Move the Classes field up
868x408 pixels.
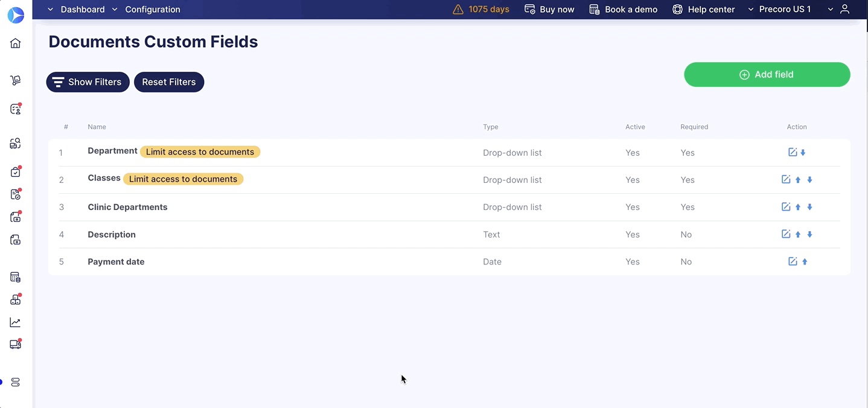pos(798,180)
